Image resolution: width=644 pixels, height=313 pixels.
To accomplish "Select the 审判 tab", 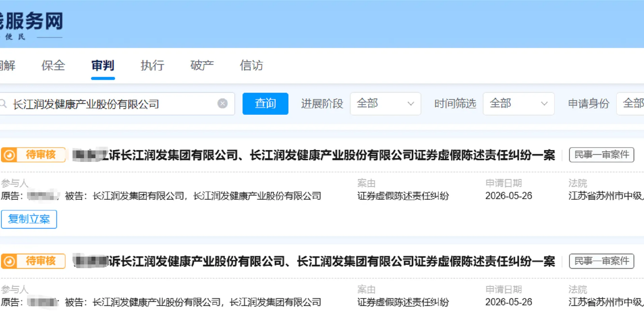I will click(103, 65).
